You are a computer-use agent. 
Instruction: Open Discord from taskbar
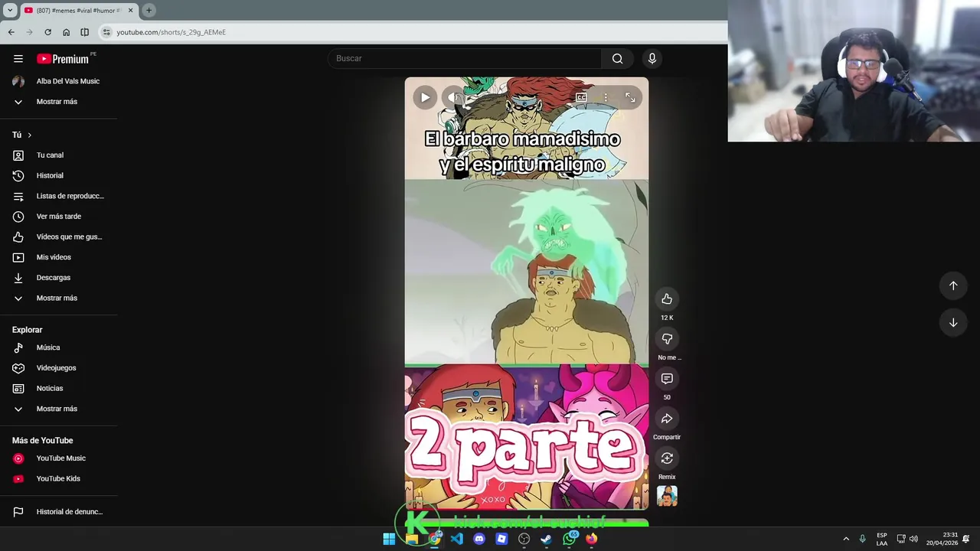click(479, 539)
